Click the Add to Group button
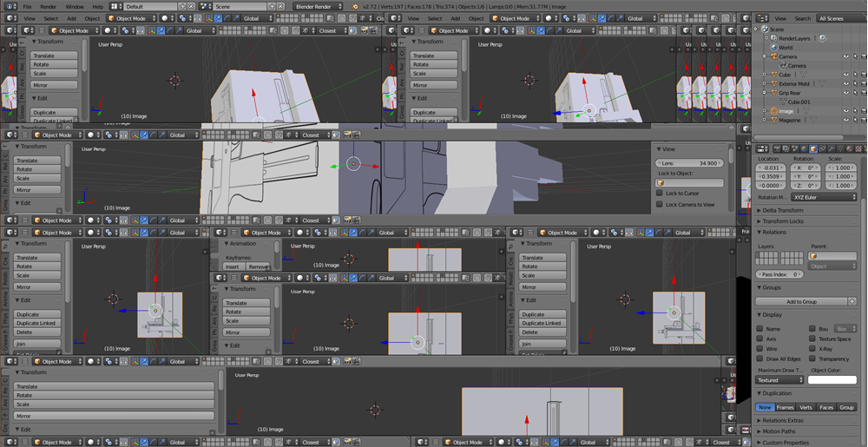Screen dimensions: 868x447 (803, 301)
